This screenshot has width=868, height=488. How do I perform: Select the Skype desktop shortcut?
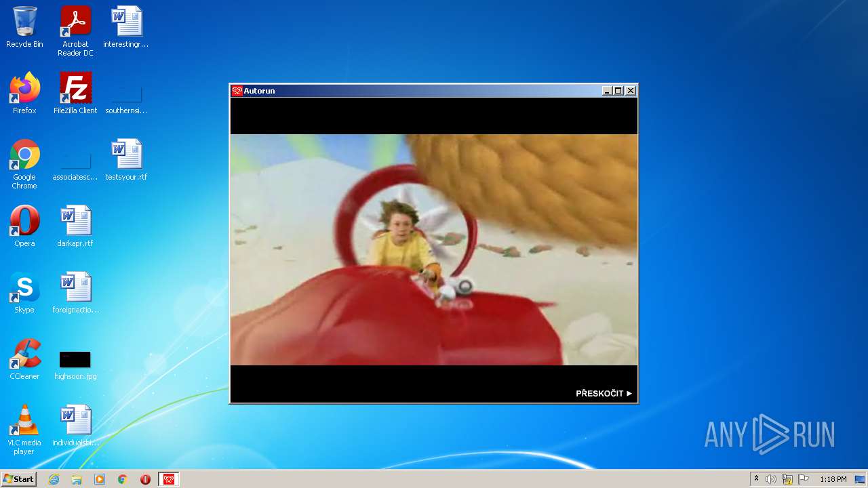(x=24, y=293)
